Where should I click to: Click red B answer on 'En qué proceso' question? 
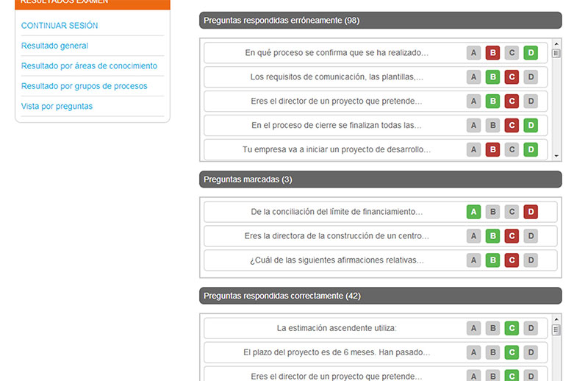coord(492,53)
